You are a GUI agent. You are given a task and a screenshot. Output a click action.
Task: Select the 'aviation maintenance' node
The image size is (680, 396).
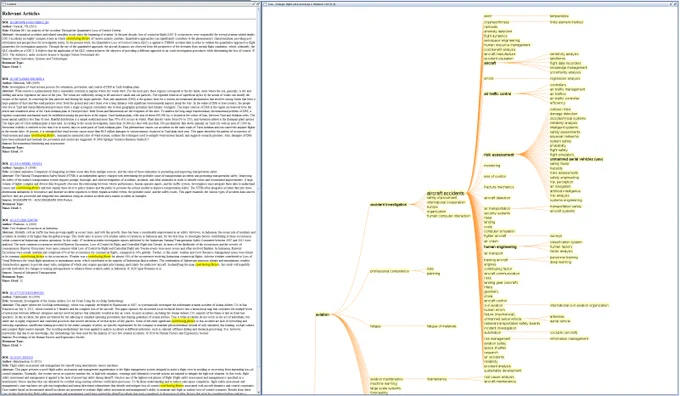point(386,379)
